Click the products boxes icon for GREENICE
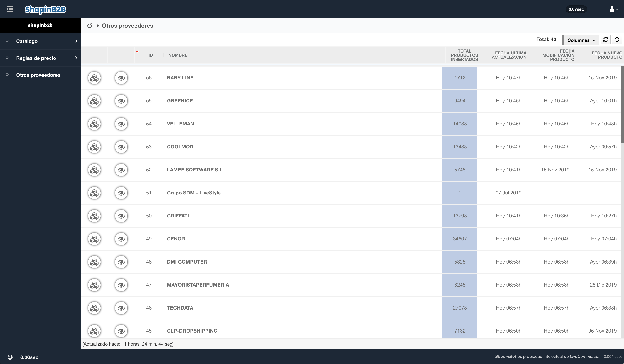This screenshot has height=364, width=624. (94, 101)
